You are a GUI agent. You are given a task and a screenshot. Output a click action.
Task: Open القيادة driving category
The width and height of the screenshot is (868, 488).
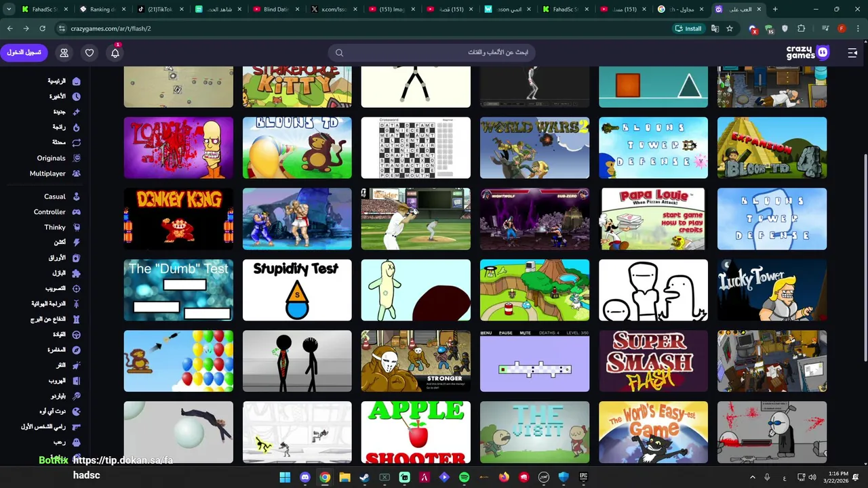tap(66, 335)
